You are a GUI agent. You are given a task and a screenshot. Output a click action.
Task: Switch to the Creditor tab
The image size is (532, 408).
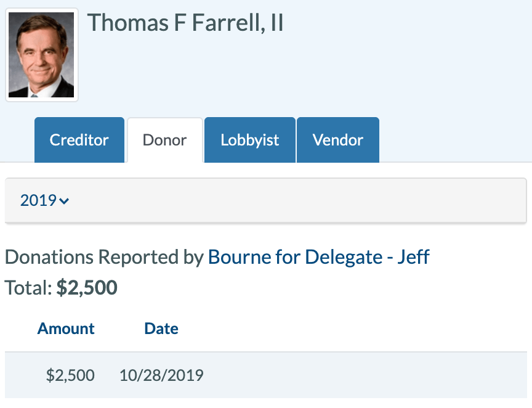[x=79, y=140]
